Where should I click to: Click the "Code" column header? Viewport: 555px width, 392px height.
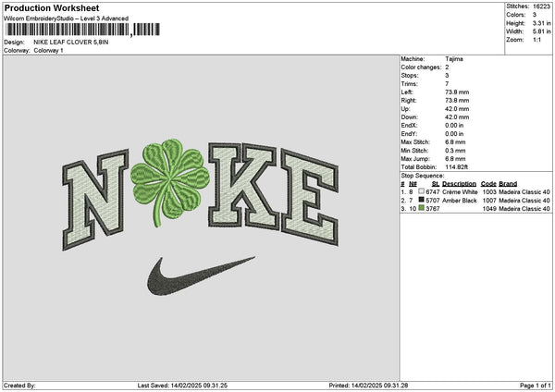(x=488, y=184)
